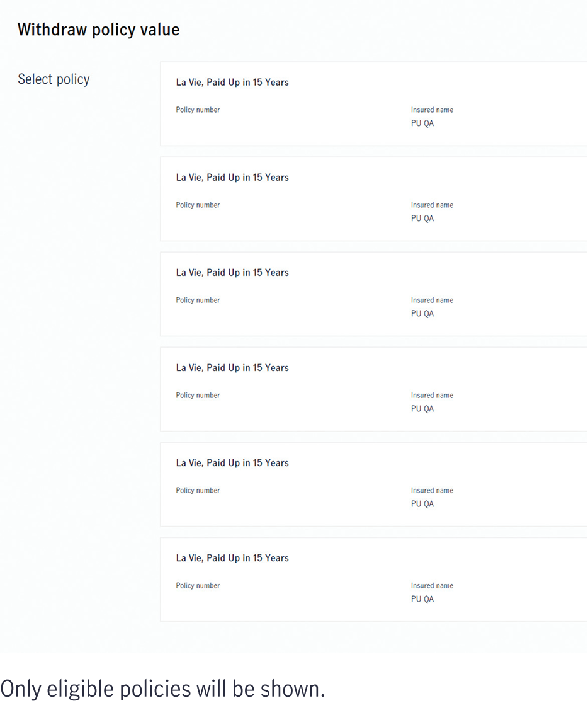
Task: Click 'PU QA' insured name in the fourth card
Action: coord(422,408)
